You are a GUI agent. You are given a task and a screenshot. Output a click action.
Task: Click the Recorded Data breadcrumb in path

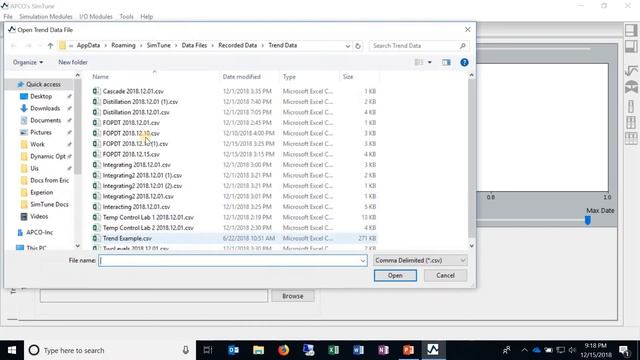point(238,45)
